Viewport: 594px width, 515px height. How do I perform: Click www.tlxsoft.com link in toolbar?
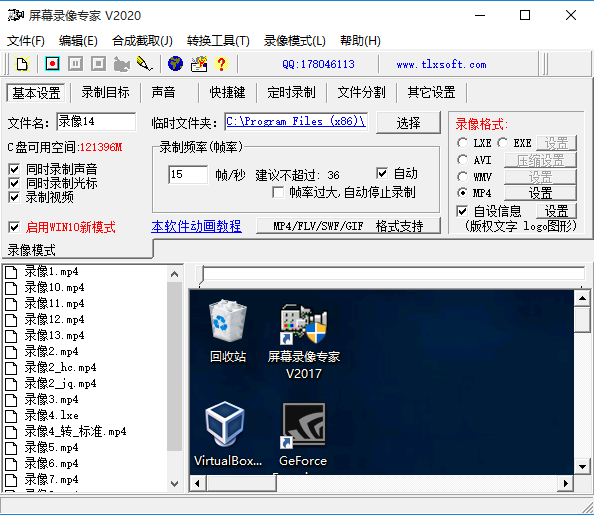point(441,64)
